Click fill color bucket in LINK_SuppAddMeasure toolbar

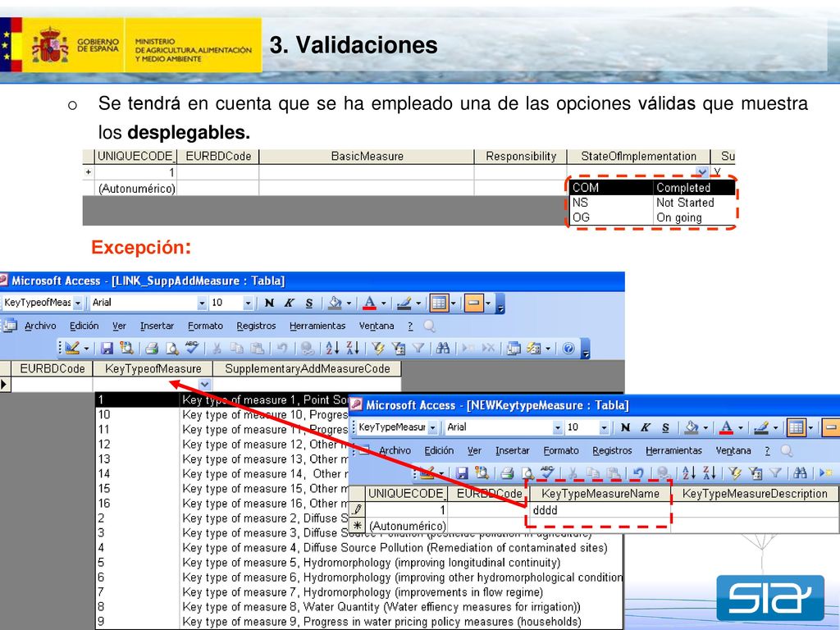pyautogui.click(x=335, y=304)
